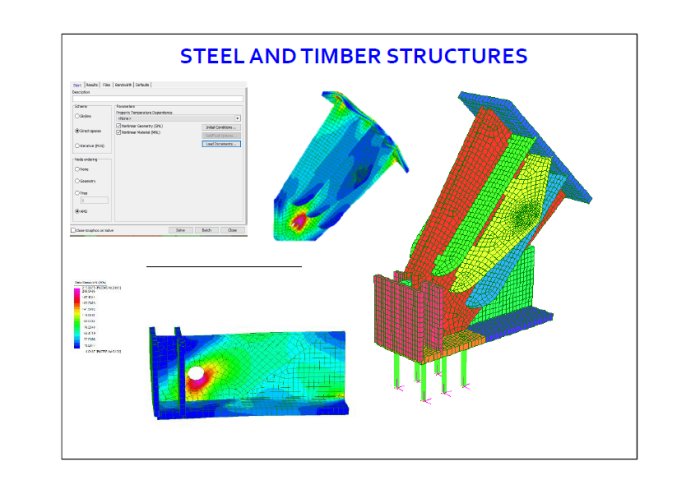Enable the close on solve checkbox
This screenshot has height=494, width=700.
click(75, 230)
